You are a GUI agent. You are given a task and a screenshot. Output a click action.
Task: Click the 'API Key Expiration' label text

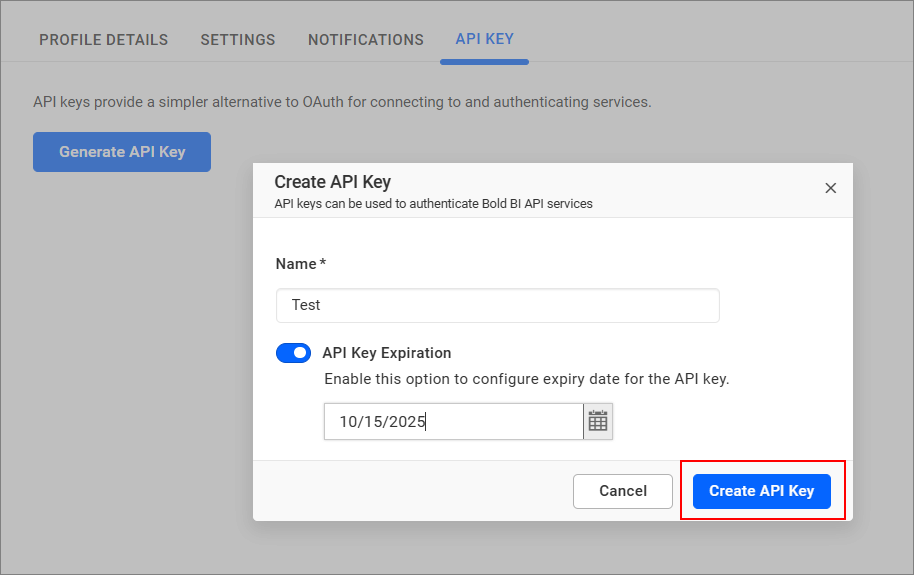pos(386,353)
